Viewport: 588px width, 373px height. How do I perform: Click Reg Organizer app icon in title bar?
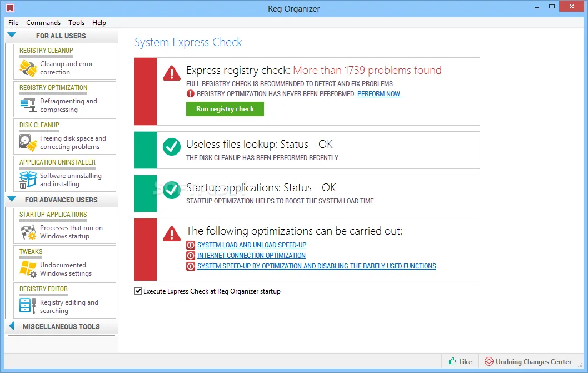[10, 8]
